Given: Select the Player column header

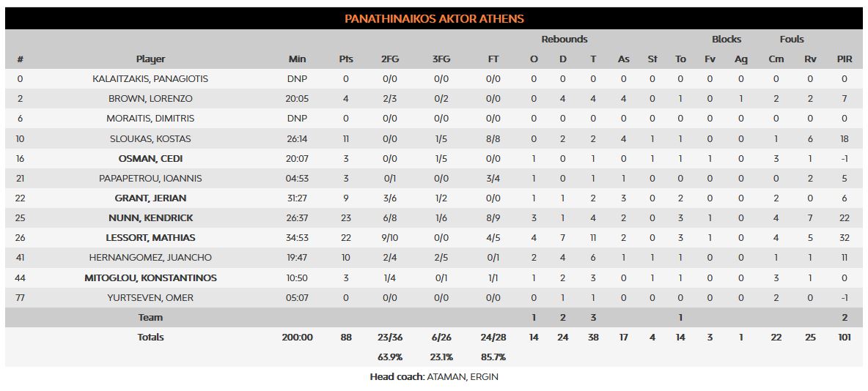Looking at the screenshot, I should click(150, 59).
